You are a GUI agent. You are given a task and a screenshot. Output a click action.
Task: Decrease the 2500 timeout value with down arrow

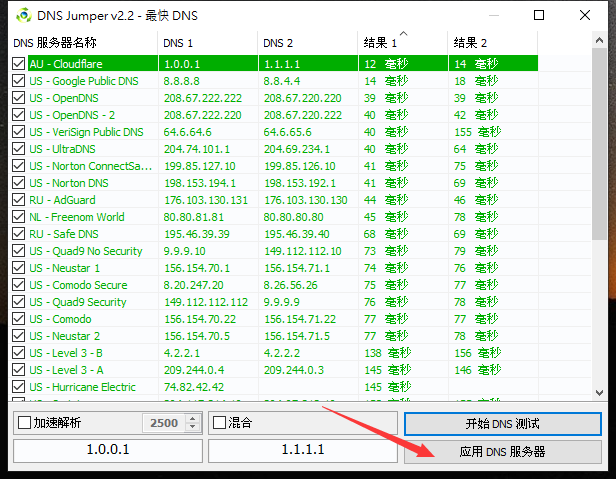[192, 427]
